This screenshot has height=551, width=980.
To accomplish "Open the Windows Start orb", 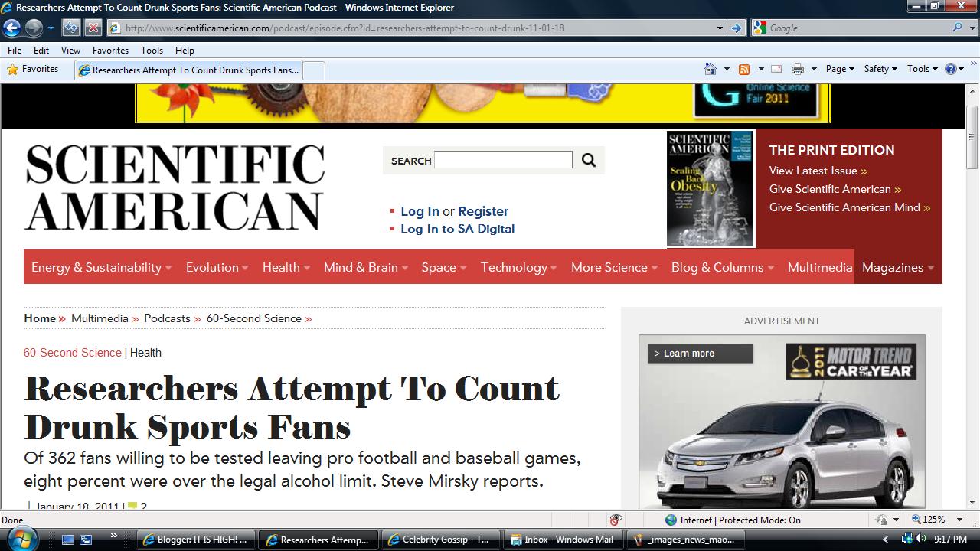I will [22, 539].
